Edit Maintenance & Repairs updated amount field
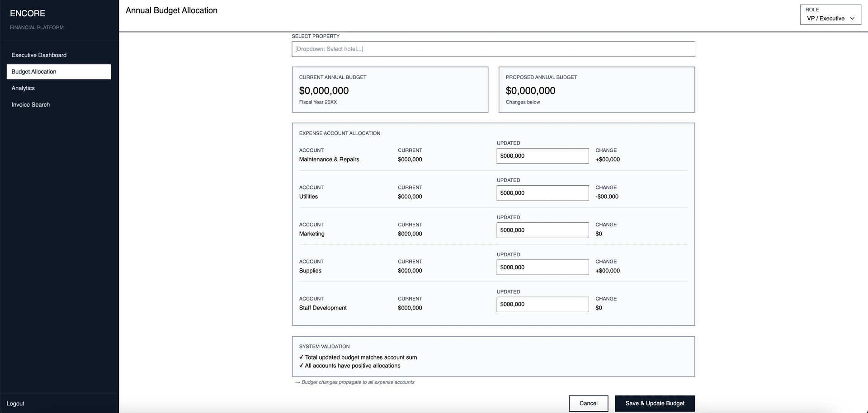 click(x=542, y=156)
